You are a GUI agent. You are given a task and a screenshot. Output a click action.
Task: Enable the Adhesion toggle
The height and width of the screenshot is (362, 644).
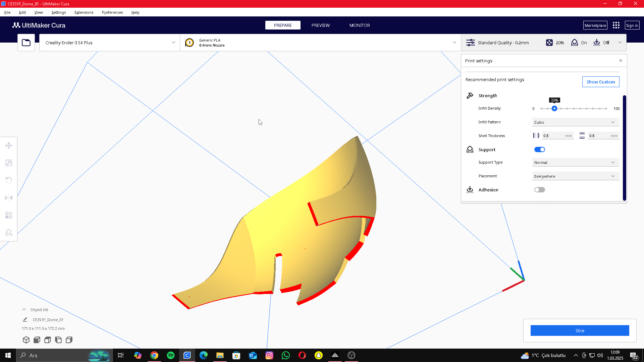pyautogui.click(x=539, y=190)
